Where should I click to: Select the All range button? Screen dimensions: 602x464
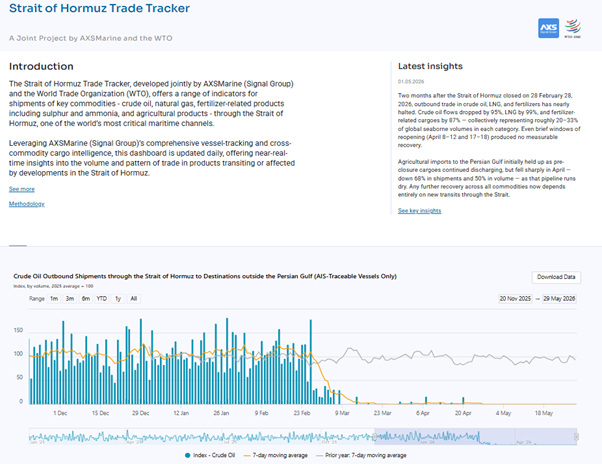point(134,299)
